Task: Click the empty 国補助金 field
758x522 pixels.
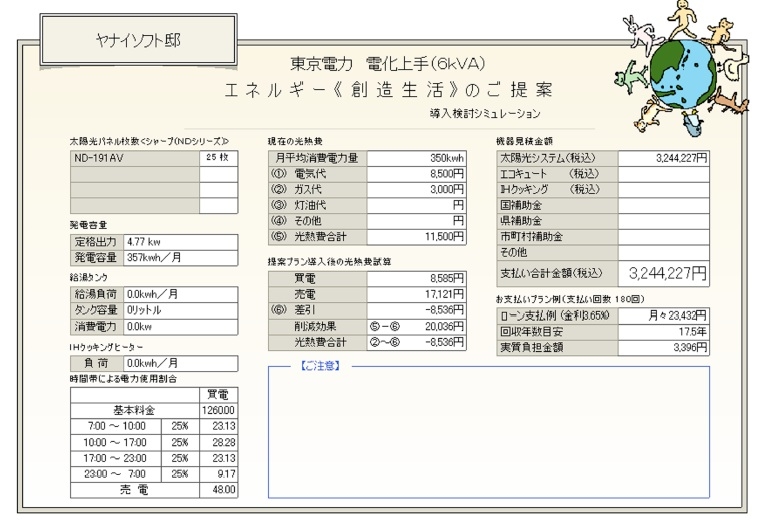Action: [664, 205]
